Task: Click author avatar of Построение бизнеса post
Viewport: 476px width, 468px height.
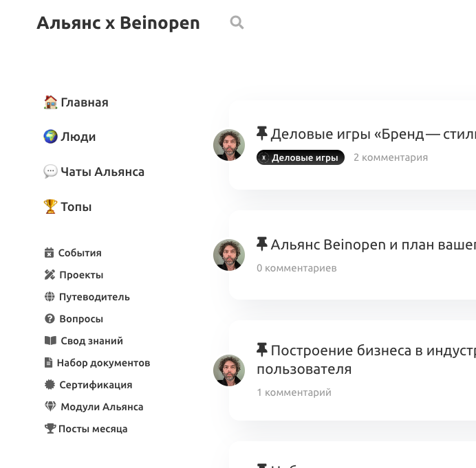Action: pos(229,370)
